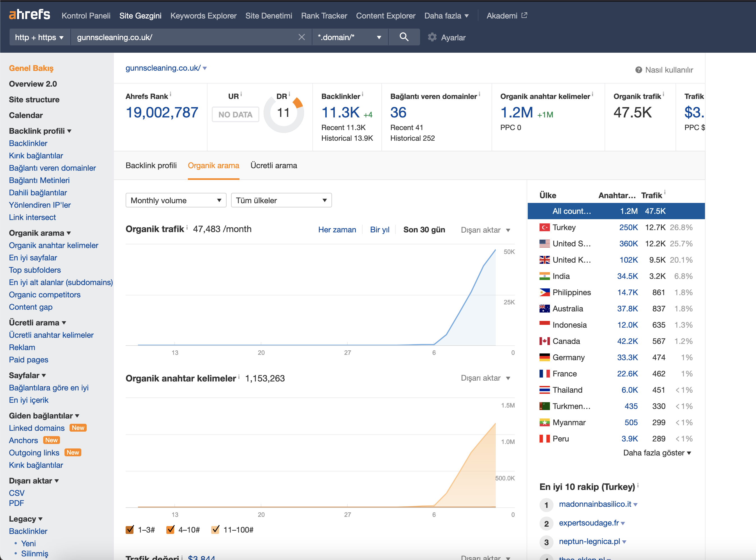Switch to the Backlink profili tab
Viewport: 756px width, 560px height.
point(151,165)
